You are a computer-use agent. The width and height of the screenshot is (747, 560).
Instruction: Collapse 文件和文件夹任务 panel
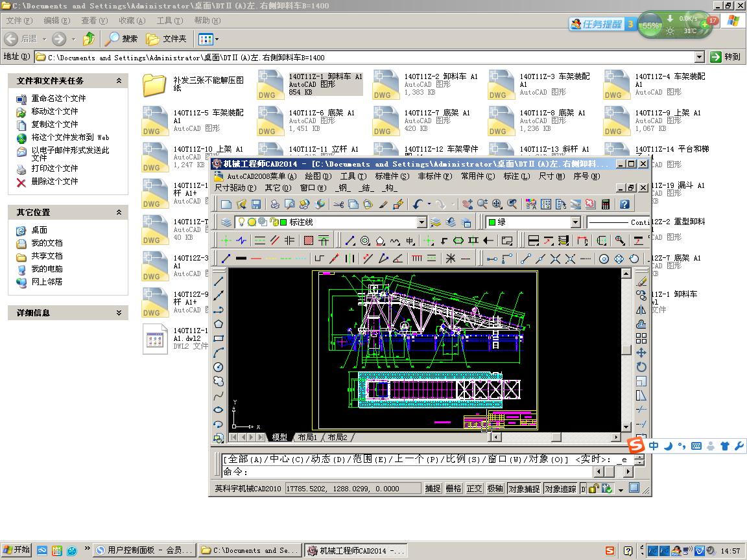[119, 81]
